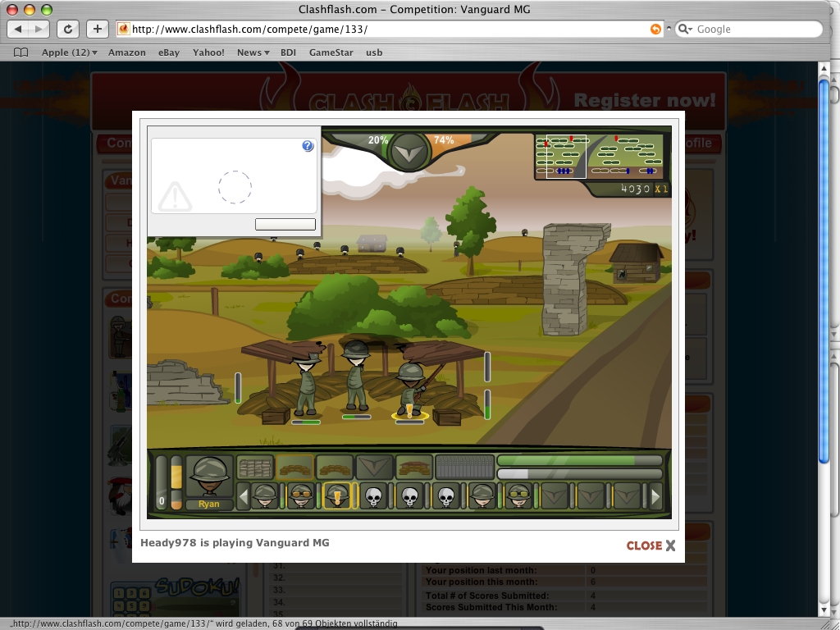Open the Apple (12) bookmarks dropdown

point(69,52)
